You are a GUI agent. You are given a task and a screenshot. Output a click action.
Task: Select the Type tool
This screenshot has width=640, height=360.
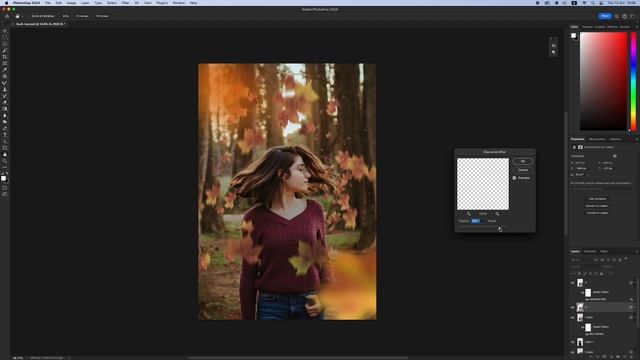(4, 135)
